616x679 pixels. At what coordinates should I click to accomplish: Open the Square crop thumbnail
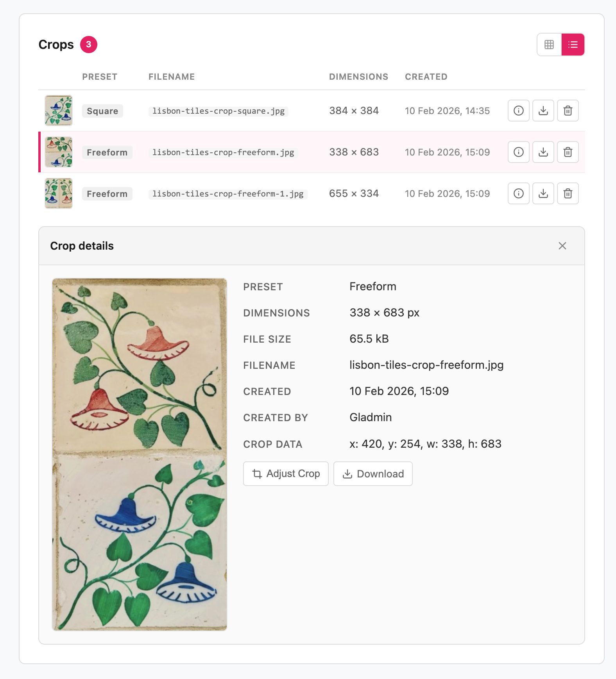[59, 111]
